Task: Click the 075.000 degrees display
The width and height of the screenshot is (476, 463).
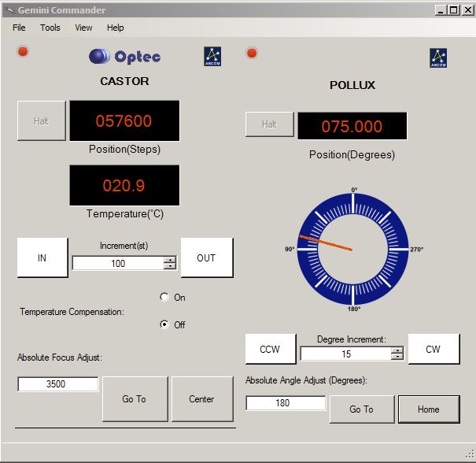Action: click(352, 126)
